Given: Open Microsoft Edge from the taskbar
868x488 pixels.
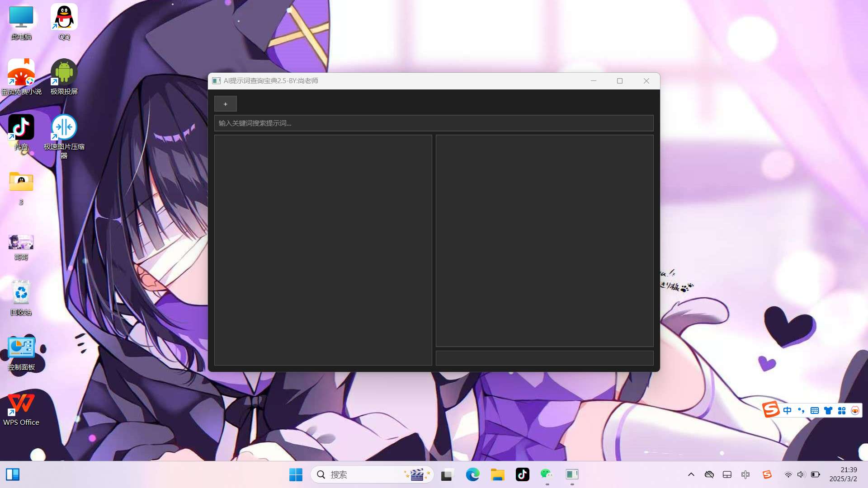Looking at the screenshot, I should (472, 474).
